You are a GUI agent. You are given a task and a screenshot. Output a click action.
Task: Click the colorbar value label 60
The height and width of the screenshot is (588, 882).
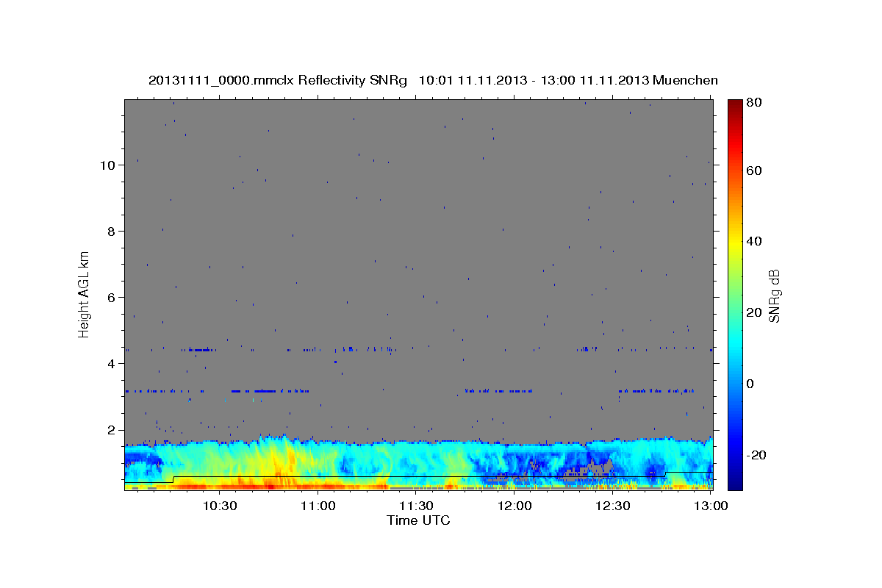point(753,171)
